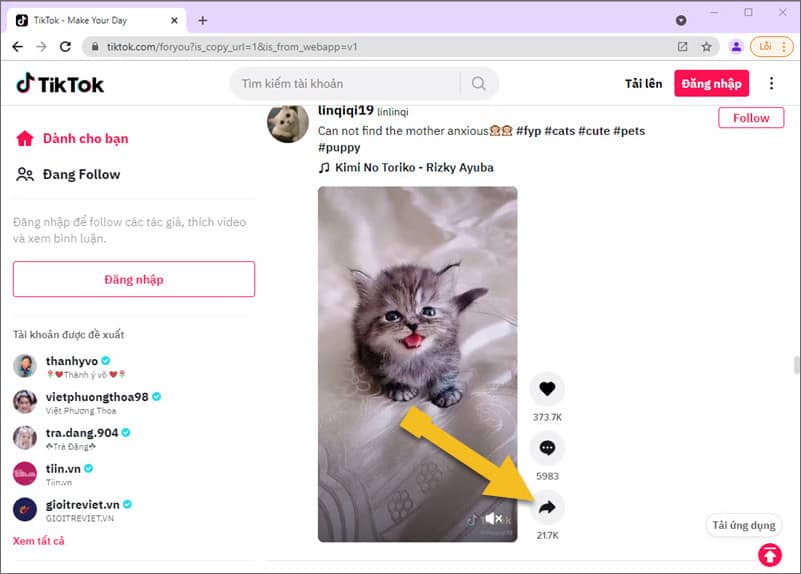This screenshot has width=801, height=574.
Task: Click the heart like icon on video
Action: (x=546, y=388)
